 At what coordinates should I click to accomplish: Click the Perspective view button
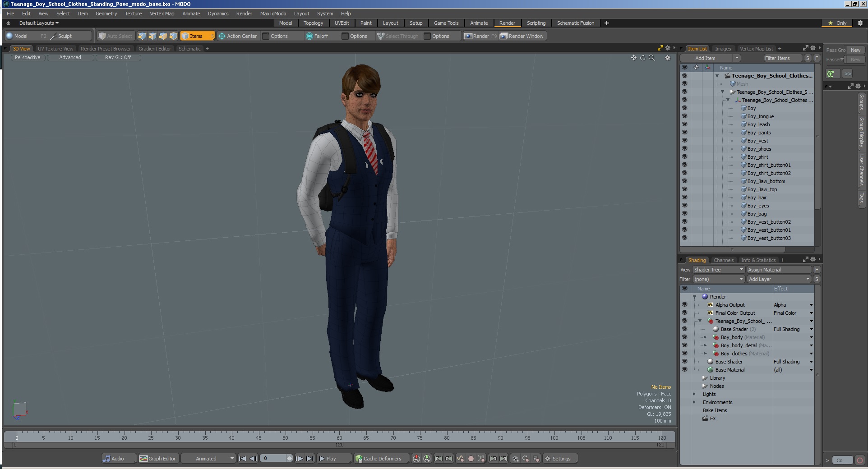coord(28,58)
